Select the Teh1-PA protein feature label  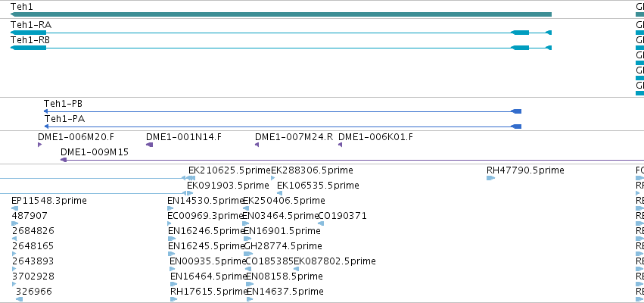(x=64, y=119)
